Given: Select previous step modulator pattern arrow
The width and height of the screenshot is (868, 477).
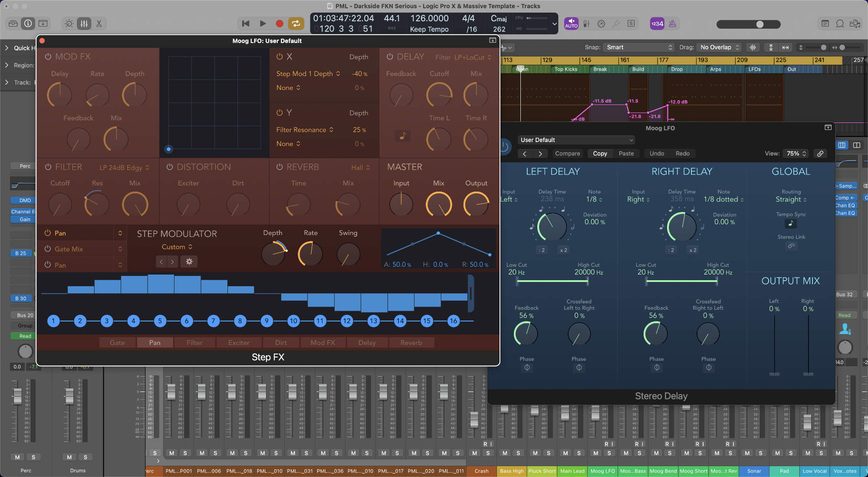Looking at the screenshot, I should pos(161,262).
